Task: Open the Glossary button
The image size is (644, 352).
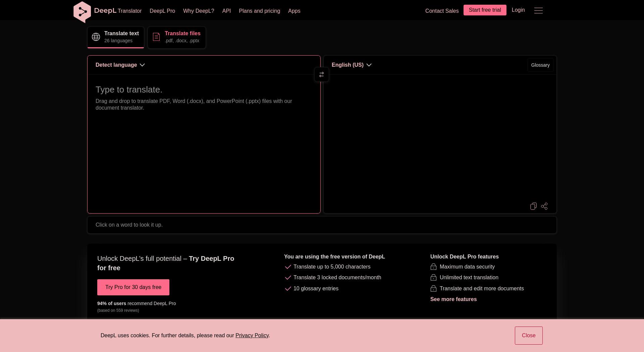Action: coord(540,65)
